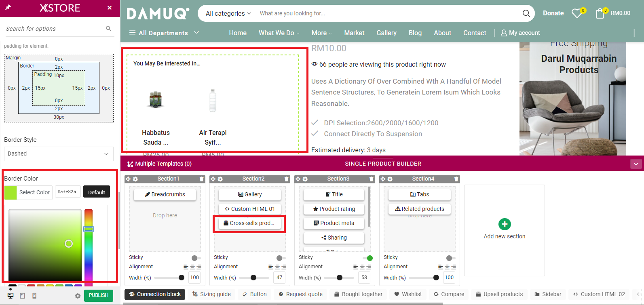Delete Section1 with trash icon

(x=202, y=179)
